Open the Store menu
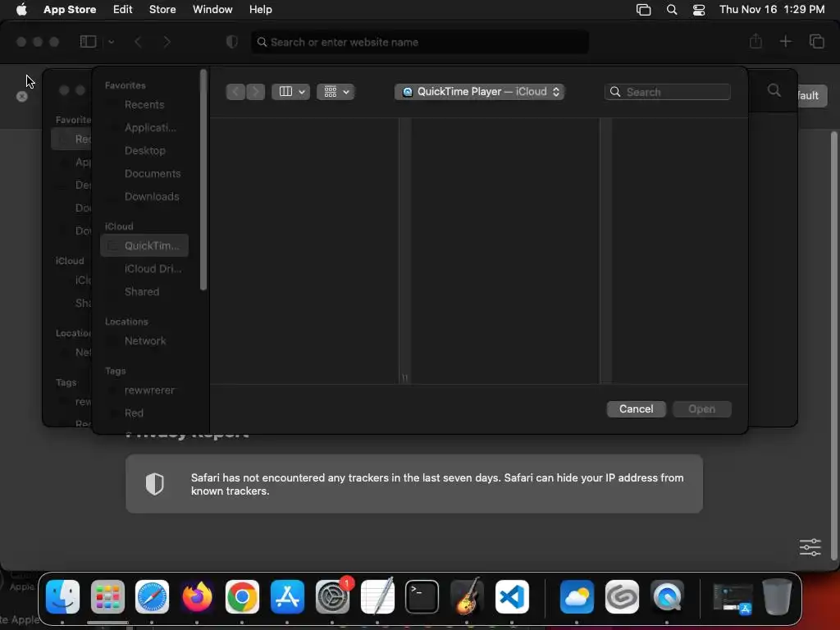Image resolution: width=840 pixels, height=630 pixels. (x=162, y=9)
